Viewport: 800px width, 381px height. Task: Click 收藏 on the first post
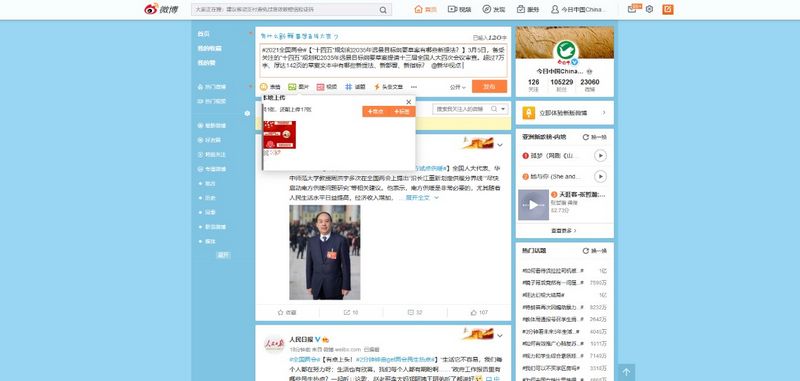coord(287,312)
